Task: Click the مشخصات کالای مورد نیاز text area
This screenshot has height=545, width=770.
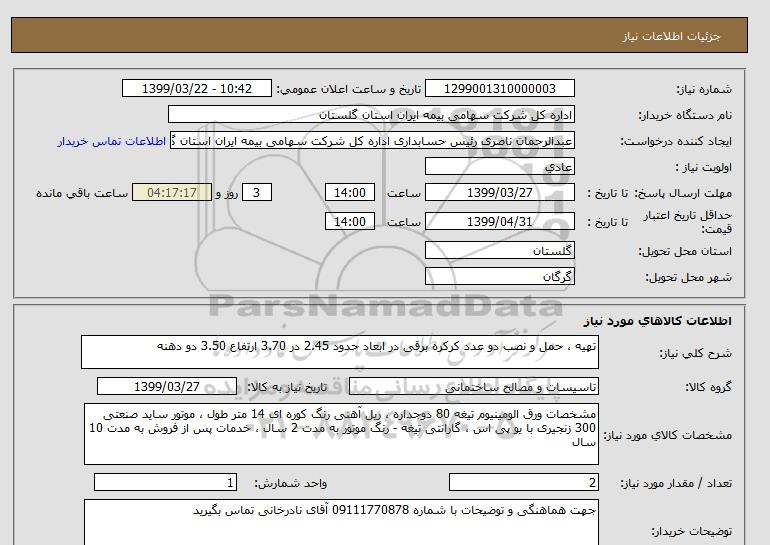Action: [x=341, y=434]
